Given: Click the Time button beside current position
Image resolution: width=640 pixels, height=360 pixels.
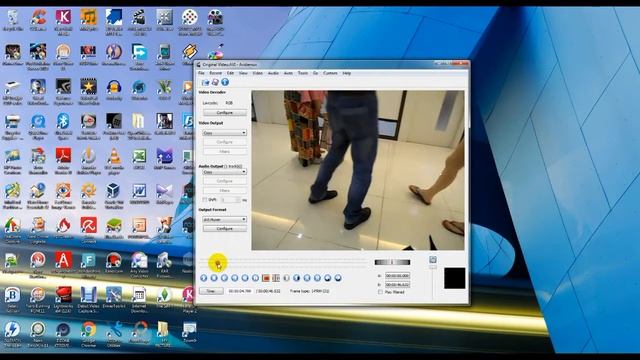Looking at the screenshot, I should click(x=211, y=291).
